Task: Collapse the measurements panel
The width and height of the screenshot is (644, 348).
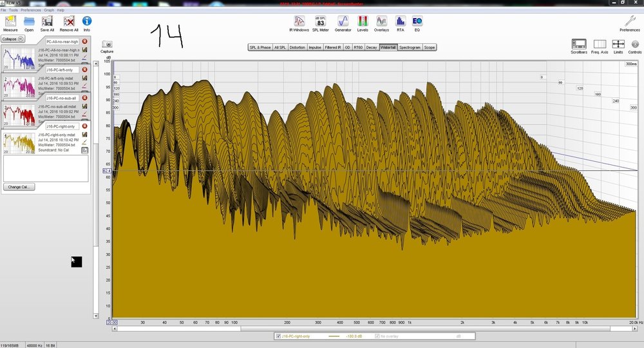Action: pyautogui.click(x=13, y=39)
